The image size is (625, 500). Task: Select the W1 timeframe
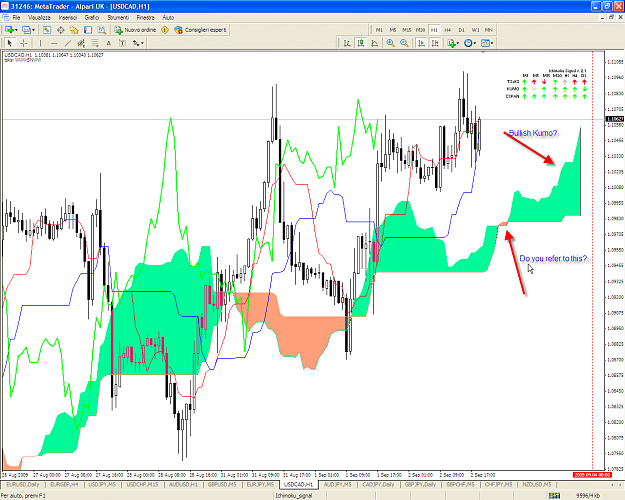[476, 30]
